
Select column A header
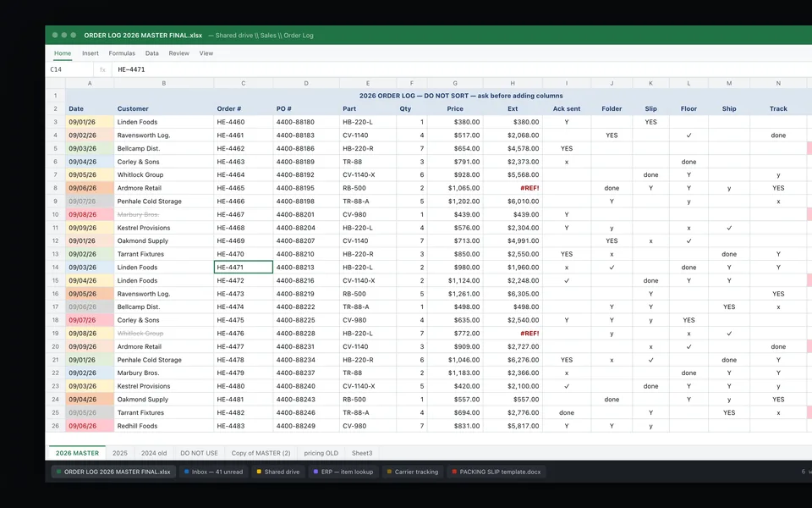tap(90, 83)
